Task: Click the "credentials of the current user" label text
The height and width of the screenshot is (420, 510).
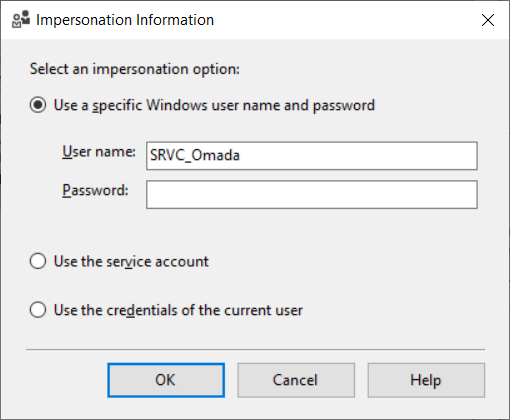Action: point(205,310)
